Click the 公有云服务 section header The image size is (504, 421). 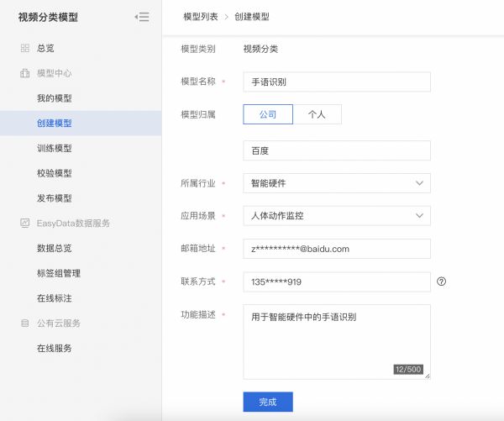pyautogui.click(x=59, y=323)
